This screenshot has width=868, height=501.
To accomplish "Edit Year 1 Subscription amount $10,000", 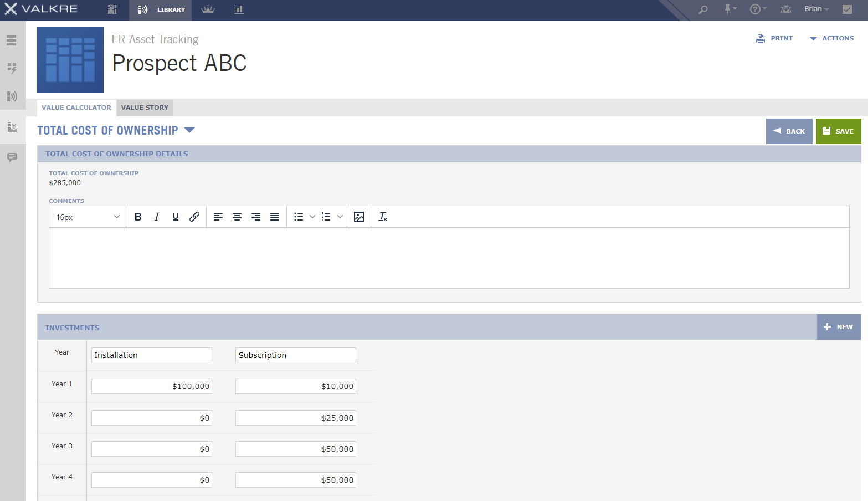I will [296, 386].
